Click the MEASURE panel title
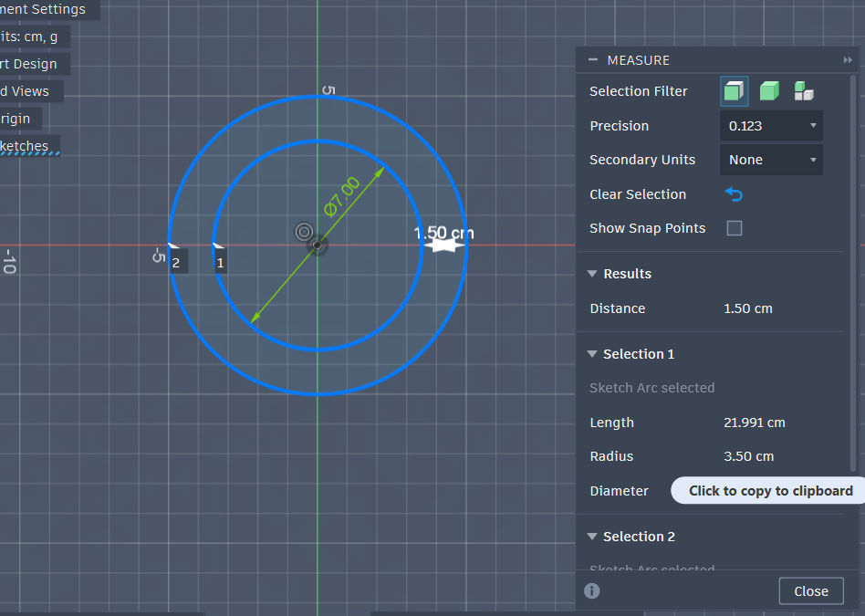 click(x=639, y=60)
